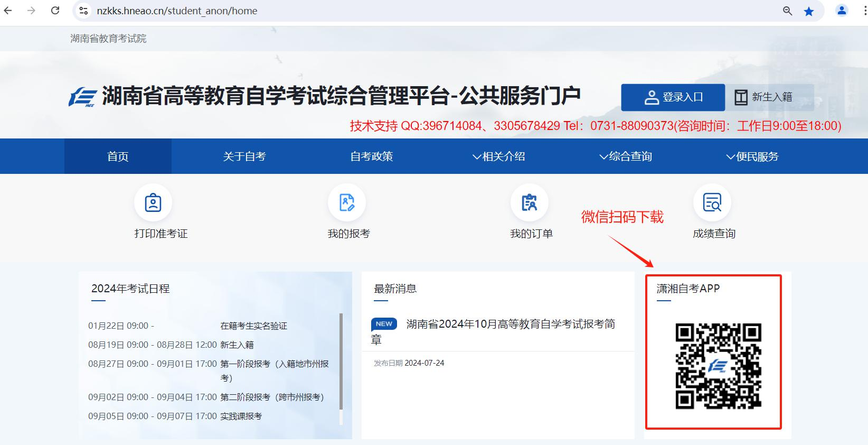The width and height of the screenshot is (868, 445).
Task: Bookmark page using star icon
Action: tap(809, 11)
